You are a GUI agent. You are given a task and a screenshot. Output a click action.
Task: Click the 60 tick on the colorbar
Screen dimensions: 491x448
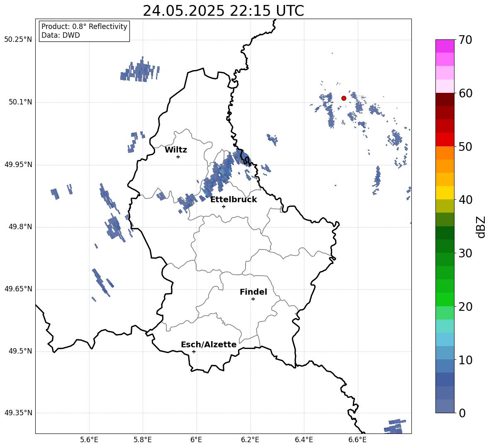click(x=465, y=93)
